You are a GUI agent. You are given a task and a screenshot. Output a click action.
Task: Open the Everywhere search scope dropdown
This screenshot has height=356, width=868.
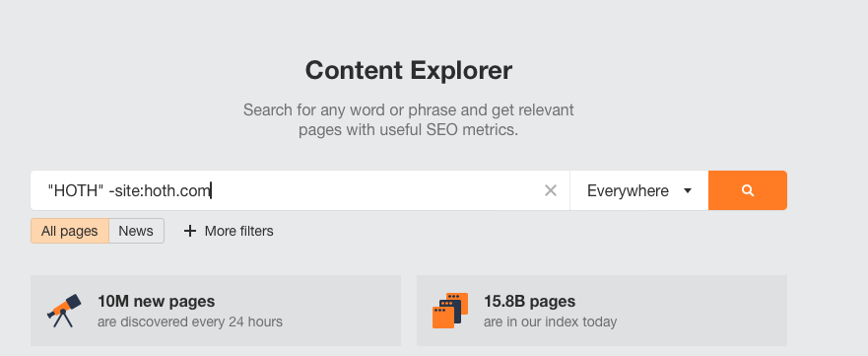click(638, 190)
